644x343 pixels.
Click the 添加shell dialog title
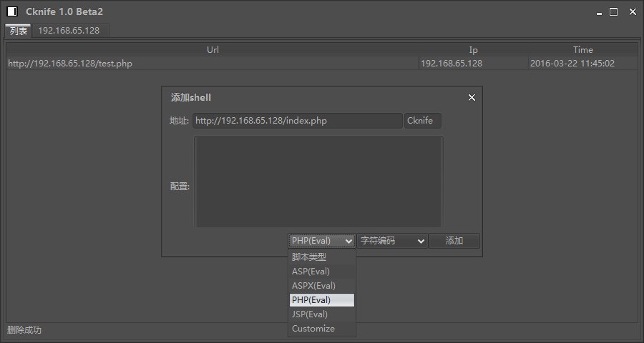pos(191,98)
